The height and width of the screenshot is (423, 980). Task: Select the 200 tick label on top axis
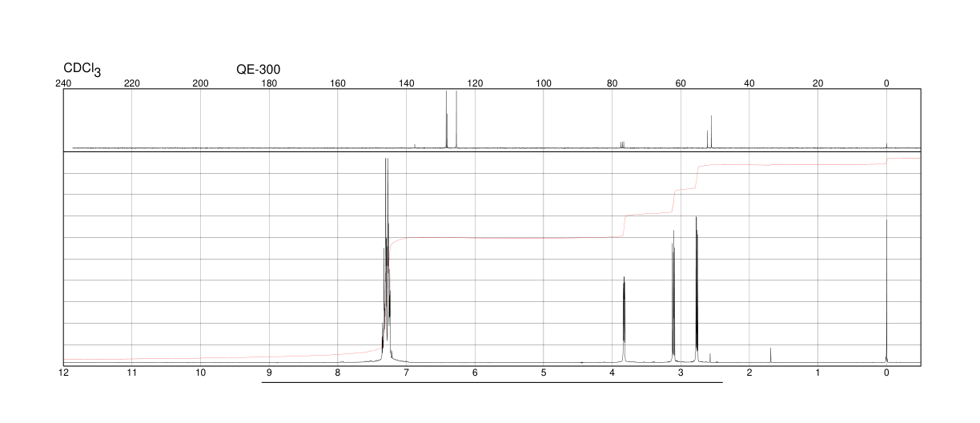[x=200, y=83]
